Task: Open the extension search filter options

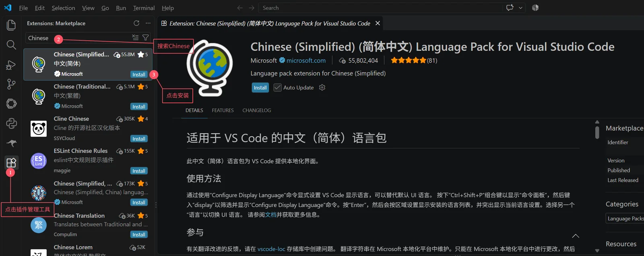Action: (x=146, y=37)
